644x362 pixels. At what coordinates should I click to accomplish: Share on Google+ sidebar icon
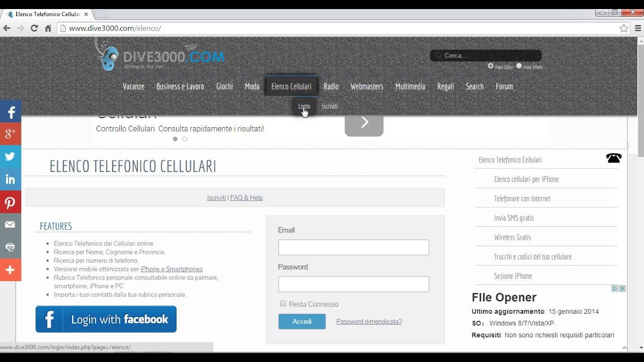point(11,134)
